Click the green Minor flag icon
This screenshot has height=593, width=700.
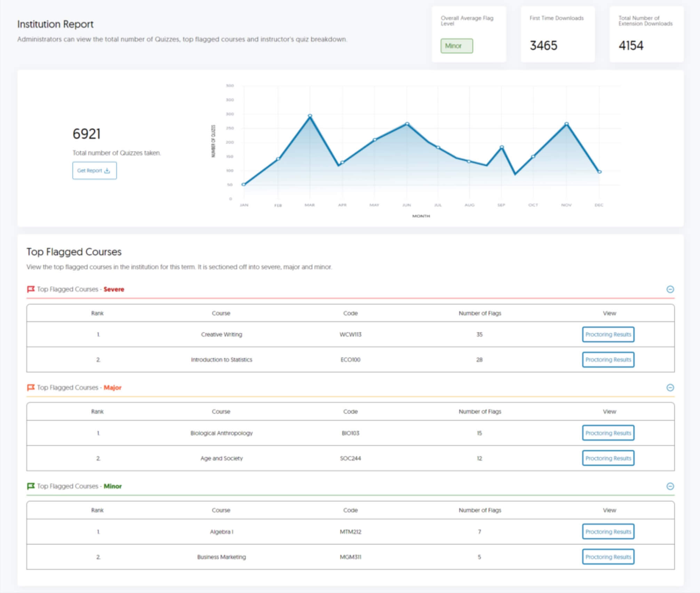pos(31,486)
